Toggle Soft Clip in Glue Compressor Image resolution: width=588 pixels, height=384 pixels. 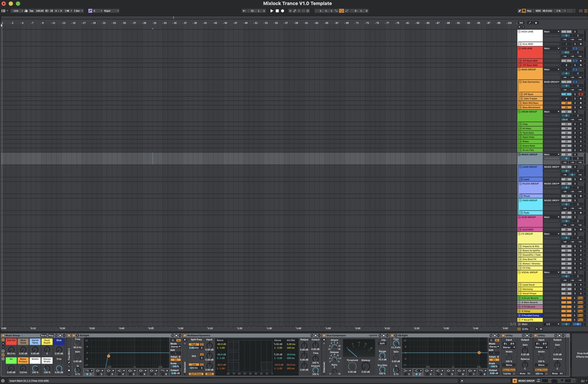(382, 344)
